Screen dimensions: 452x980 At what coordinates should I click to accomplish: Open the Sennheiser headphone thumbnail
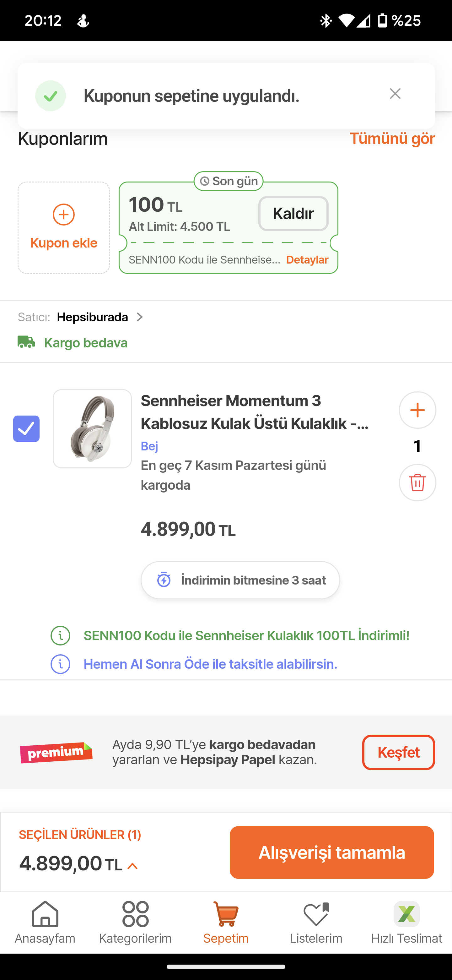92,429
